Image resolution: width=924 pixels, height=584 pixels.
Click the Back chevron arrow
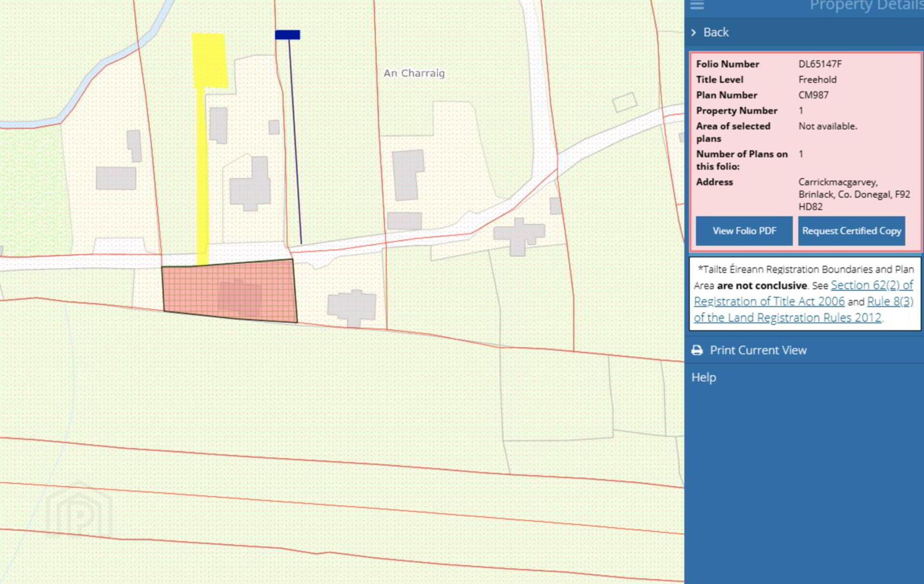point(694,32)
